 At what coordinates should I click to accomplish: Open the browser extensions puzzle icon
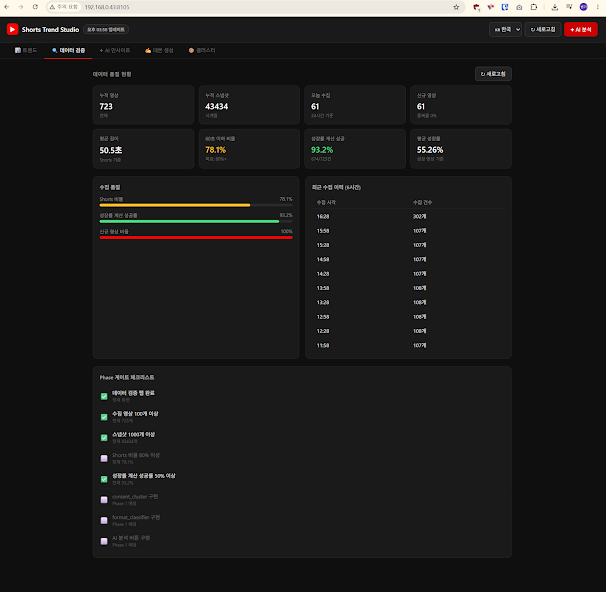coord(534,7)
